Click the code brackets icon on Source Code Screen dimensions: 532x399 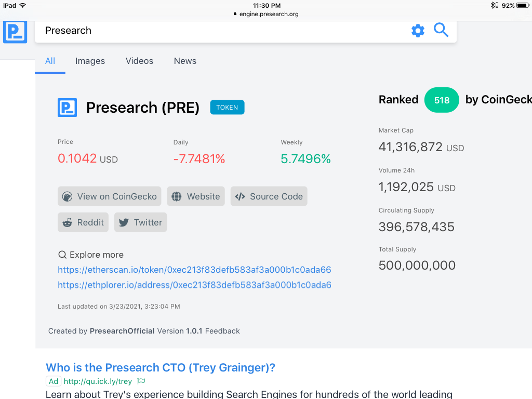click(240, 196)
